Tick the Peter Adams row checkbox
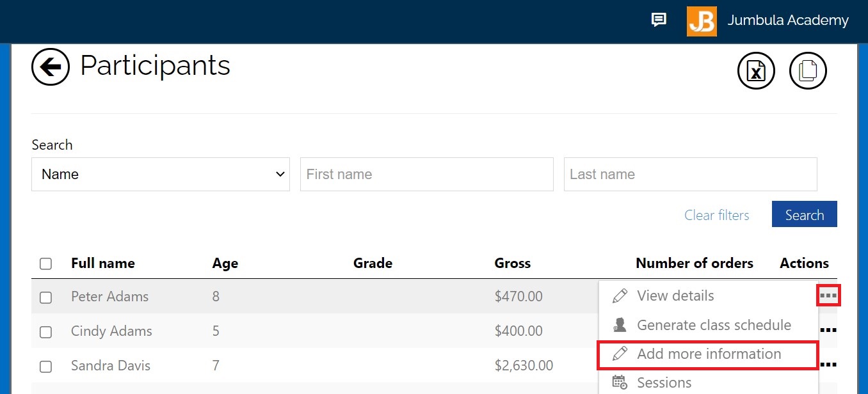The width and height of the screenshot is (868, 394). tap(45, 297)
